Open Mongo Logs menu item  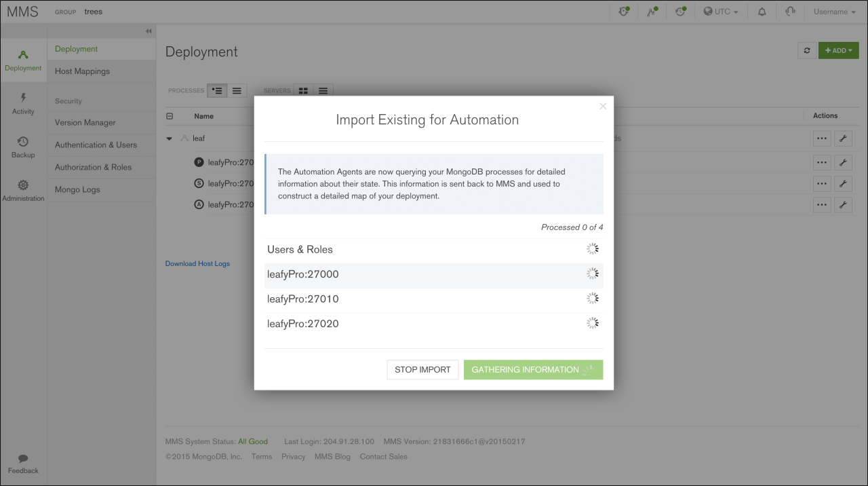(102, 190)
